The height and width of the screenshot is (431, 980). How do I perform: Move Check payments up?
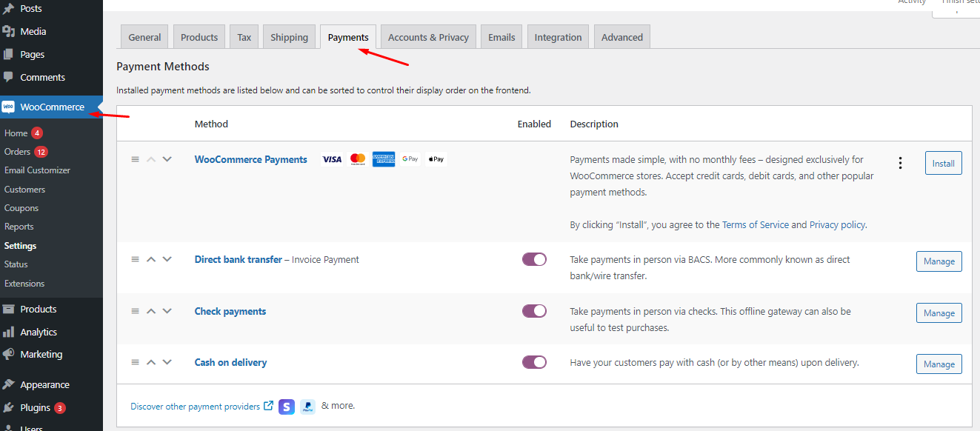(x=151, y=311)
